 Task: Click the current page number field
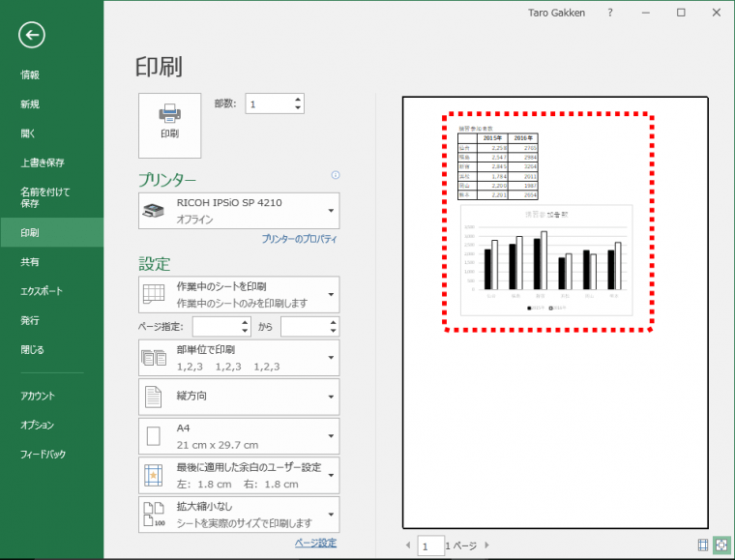(430, 545)
